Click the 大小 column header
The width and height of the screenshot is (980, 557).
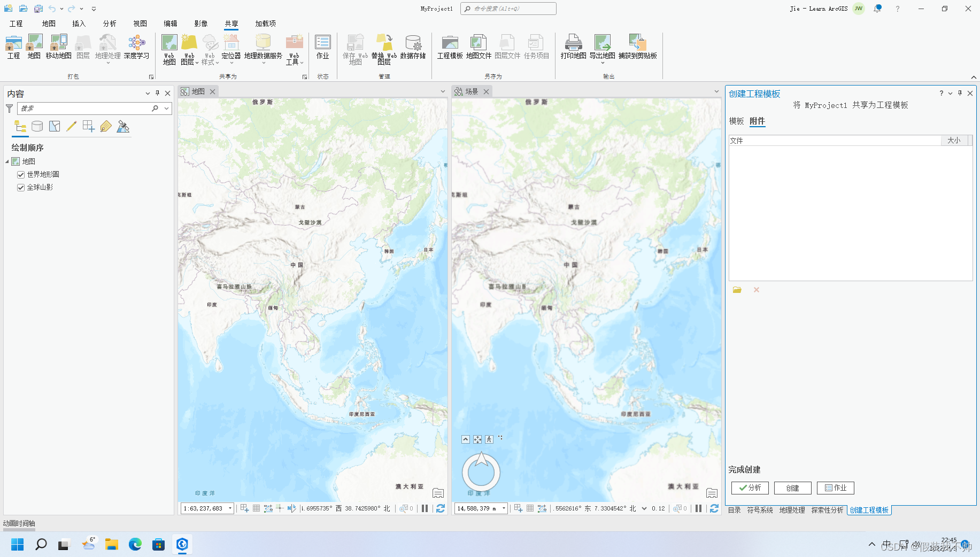click(x=954, y=141)
